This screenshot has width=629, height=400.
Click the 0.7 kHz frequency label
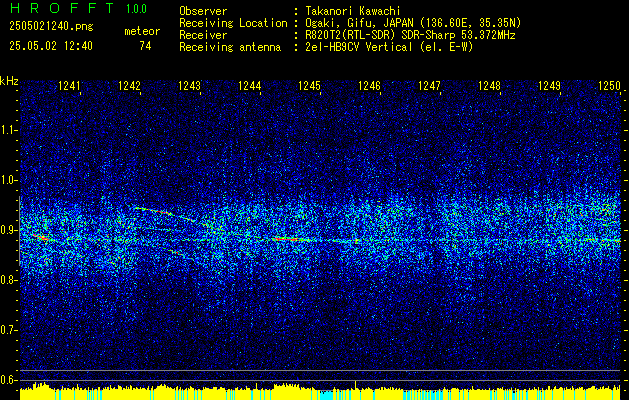point(8,330)
